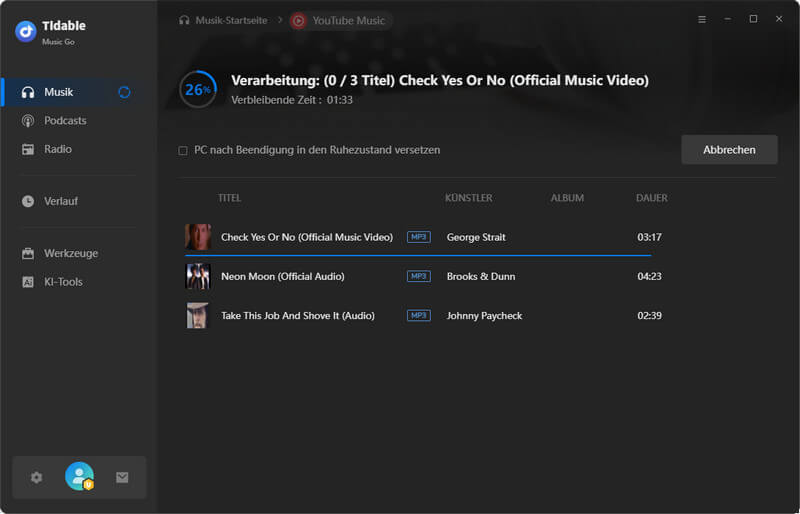Select track title Check Yes Or No (Official Music Video)
The width and height of the screenshot is (800, 514).
[x=307, y=237]
